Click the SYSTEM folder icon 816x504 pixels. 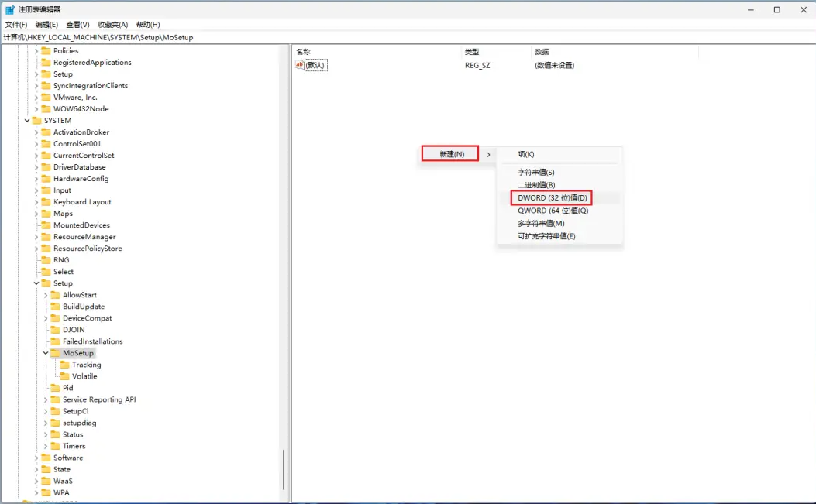(x=37, y=120)
